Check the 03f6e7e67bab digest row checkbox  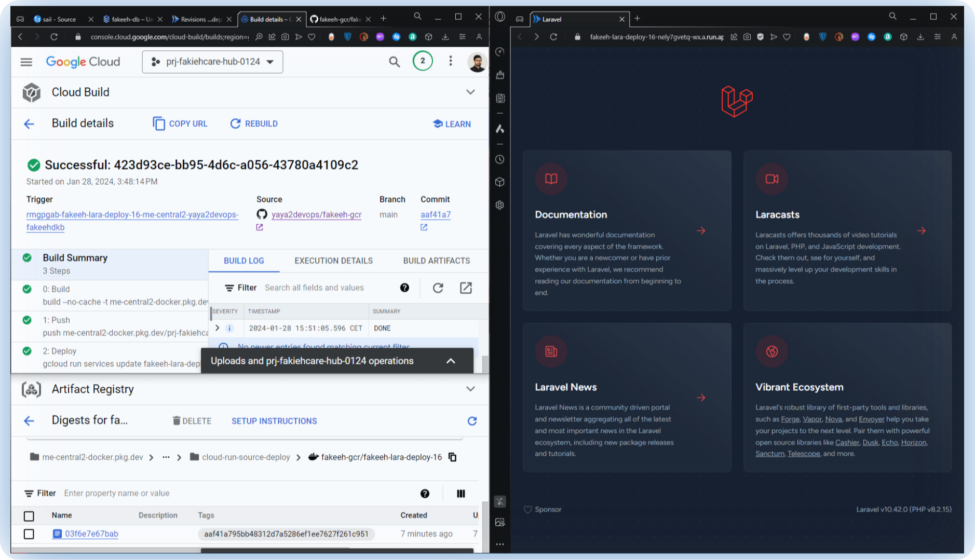[x=29, y=534]
